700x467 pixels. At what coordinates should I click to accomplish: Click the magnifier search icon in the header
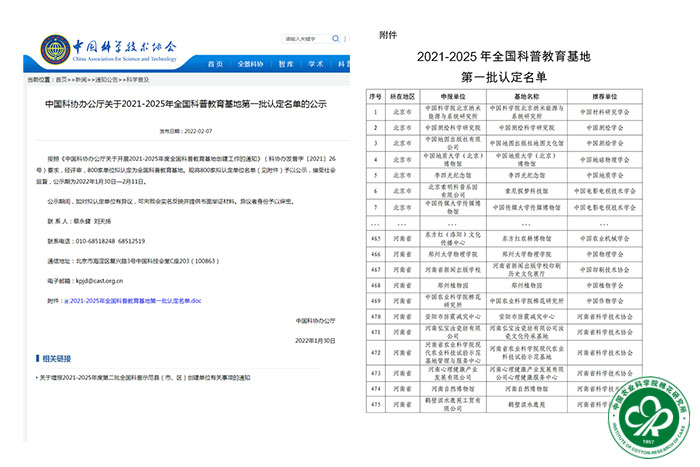click(336, 39)
